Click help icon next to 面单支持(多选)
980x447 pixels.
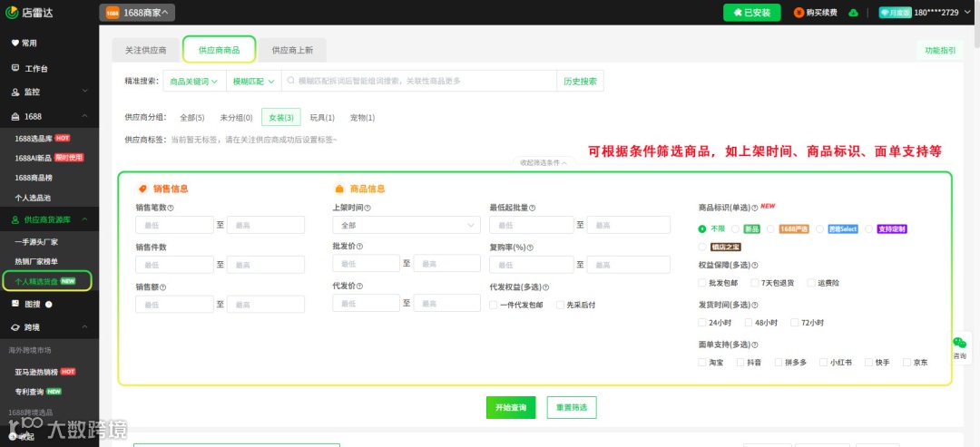[754, 345]
